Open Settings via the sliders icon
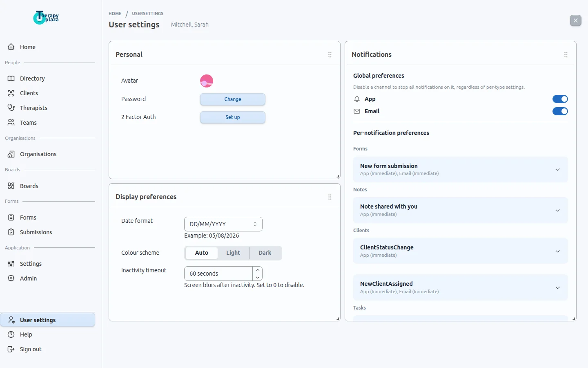Image resolution: width=588 pixels, height=368 pixels. (11, 264)
